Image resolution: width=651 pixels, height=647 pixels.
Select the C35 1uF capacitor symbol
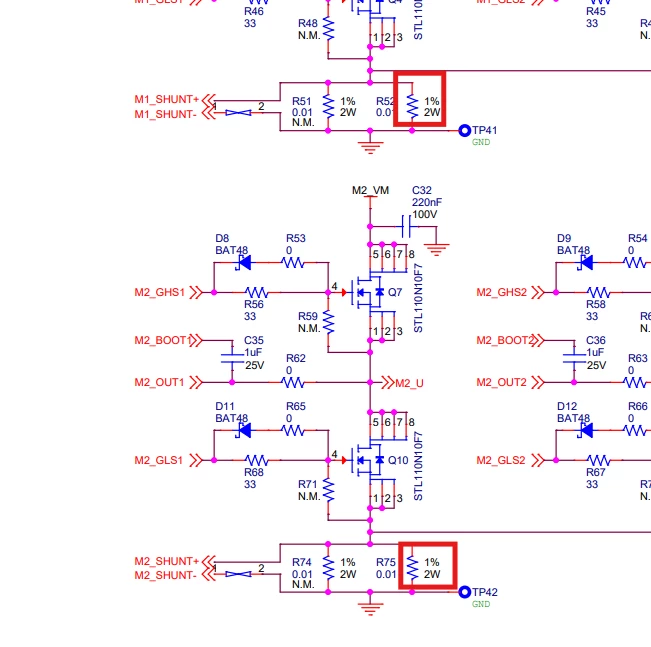click(x=232, y=358)
